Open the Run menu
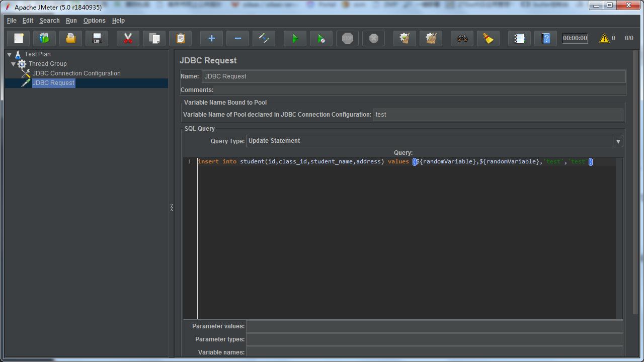644x362 pixels. (71, 21)
